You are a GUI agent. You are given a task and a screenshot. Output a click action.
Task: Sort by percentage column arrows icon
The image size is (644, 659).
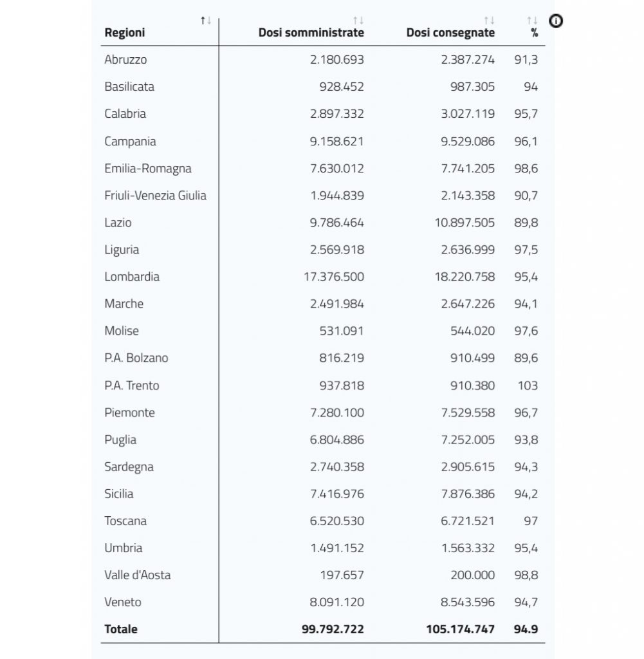click(x=532, y=20)
